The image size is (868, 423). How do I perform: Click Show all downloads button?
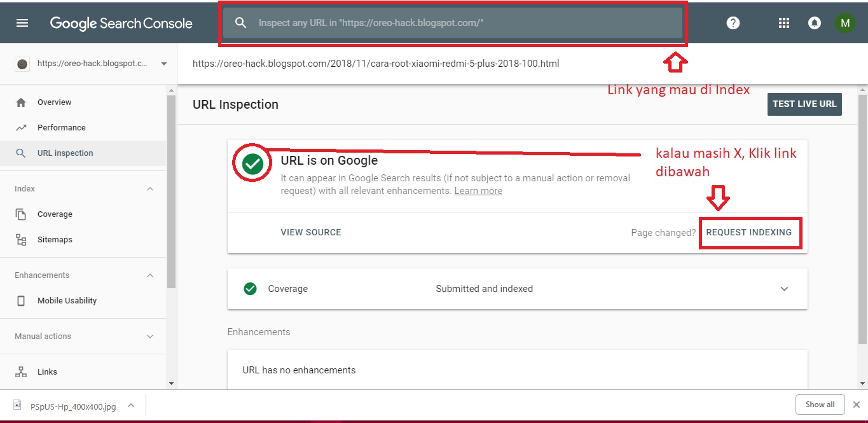pos(820,405)
